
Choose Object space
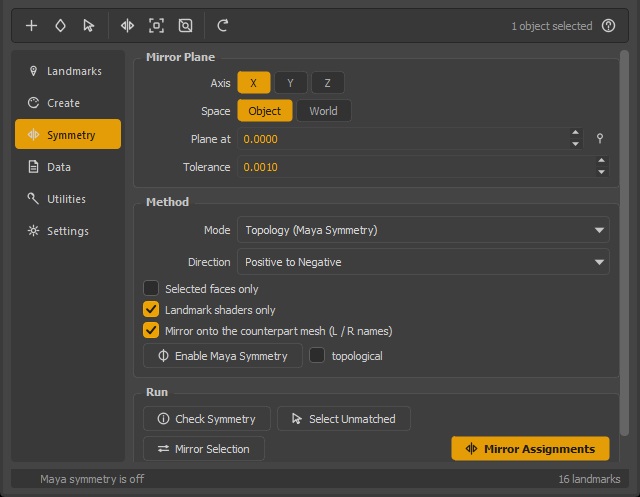click(x=264, y=111)
